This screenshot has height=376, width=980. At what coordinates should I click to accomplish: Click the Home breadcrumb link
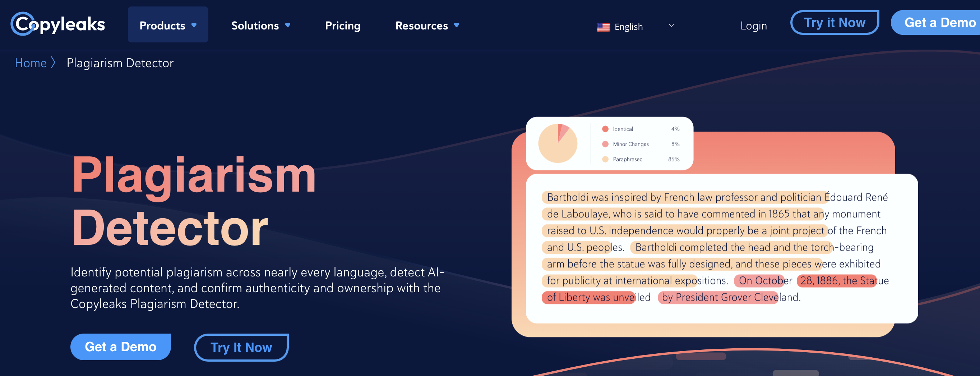(x=31, y=63)
